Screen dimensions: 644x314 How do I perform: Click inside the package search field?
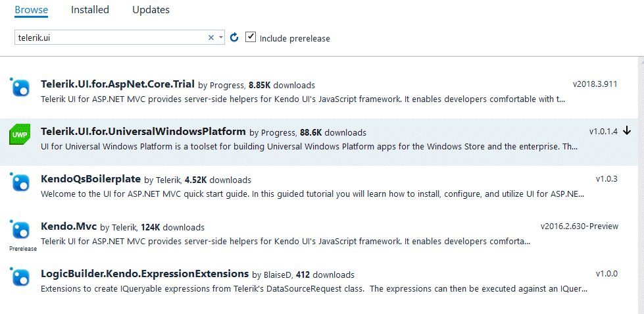click(x=109, y=38)
